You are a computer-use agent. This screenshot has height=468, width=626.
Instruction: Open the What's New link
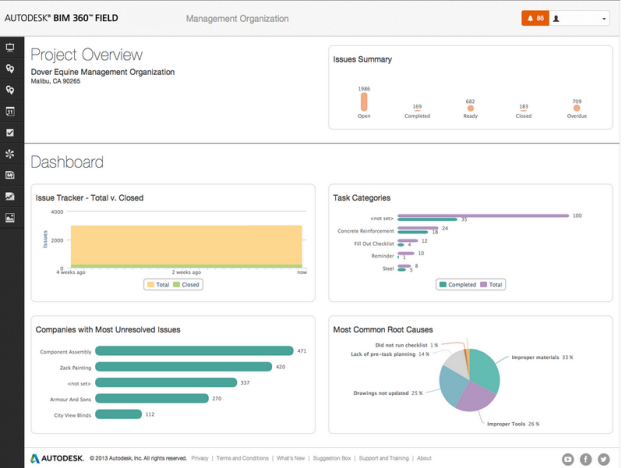[291, 458]
